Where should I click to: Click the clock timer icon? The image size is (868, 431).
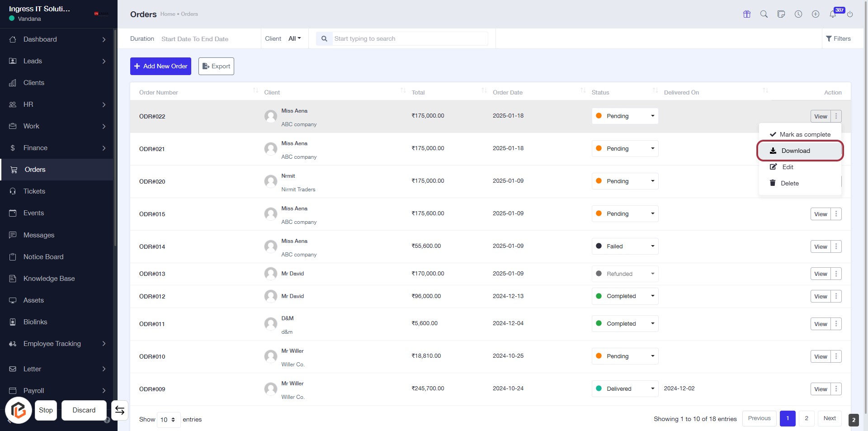pyautogui.click(x=798, y=14)
